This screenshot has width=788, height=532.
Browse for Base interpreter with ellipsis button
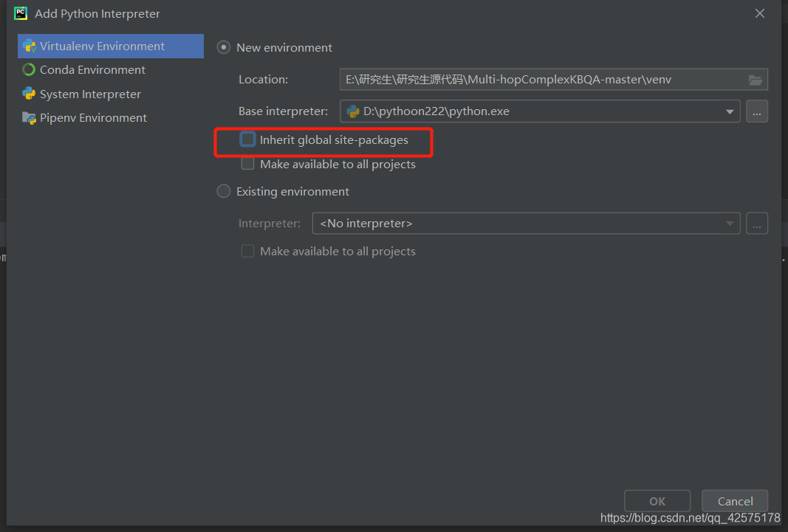pos(757,111)
